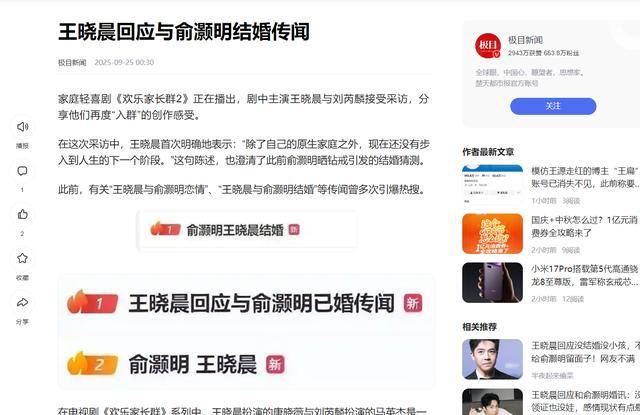Open comments via speech bubble icon

[x=22, y=171]
